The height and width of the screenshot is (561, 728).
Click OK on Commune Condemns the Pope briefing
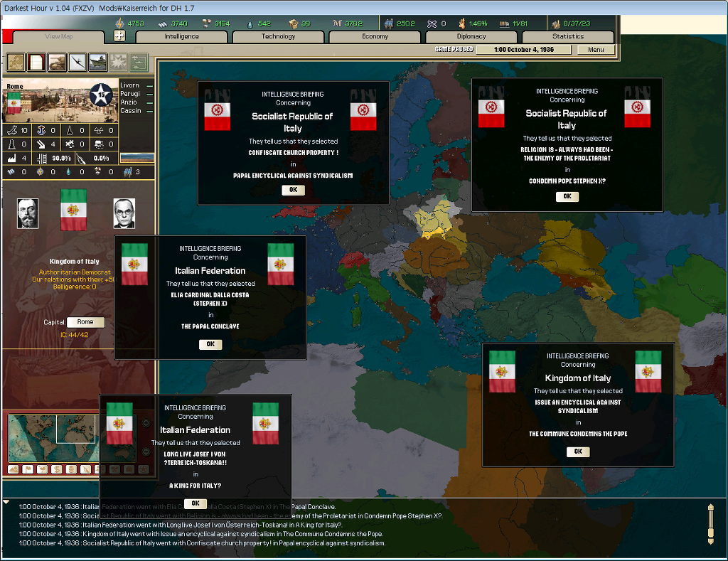(578, 452)
